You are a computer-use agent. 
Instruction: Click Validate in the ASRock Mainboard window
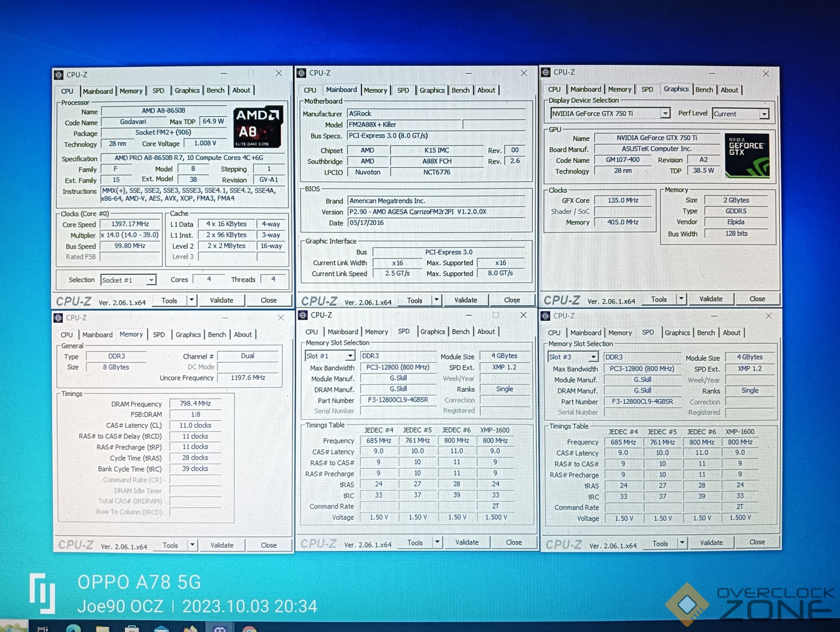click(466, 300)
